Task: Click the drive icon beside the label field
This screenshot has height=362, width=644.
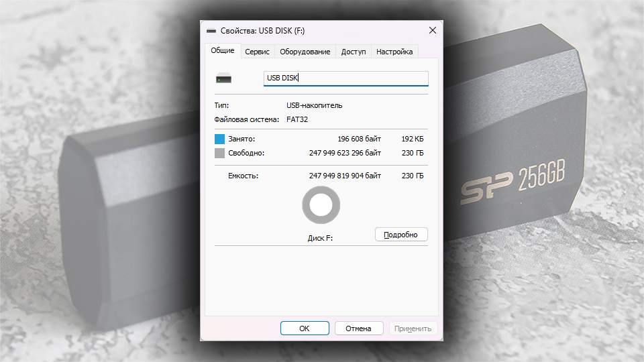Action: tap(224, 78)
